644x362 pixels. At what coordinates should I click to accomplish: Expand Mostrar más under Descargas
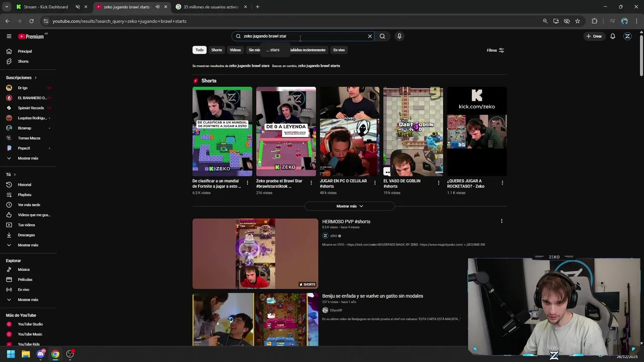coord(28,245)
